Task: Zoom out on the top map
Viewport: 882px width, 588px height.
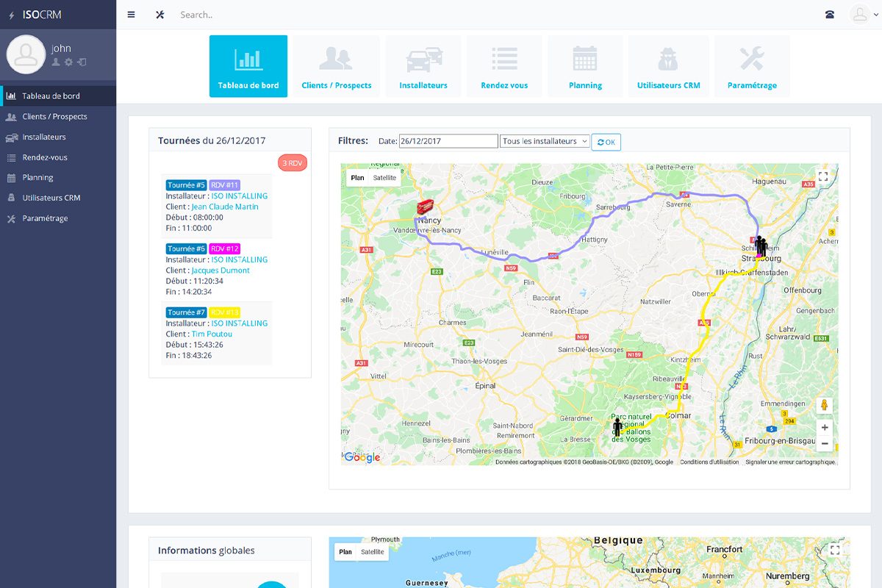Action: 825,443
